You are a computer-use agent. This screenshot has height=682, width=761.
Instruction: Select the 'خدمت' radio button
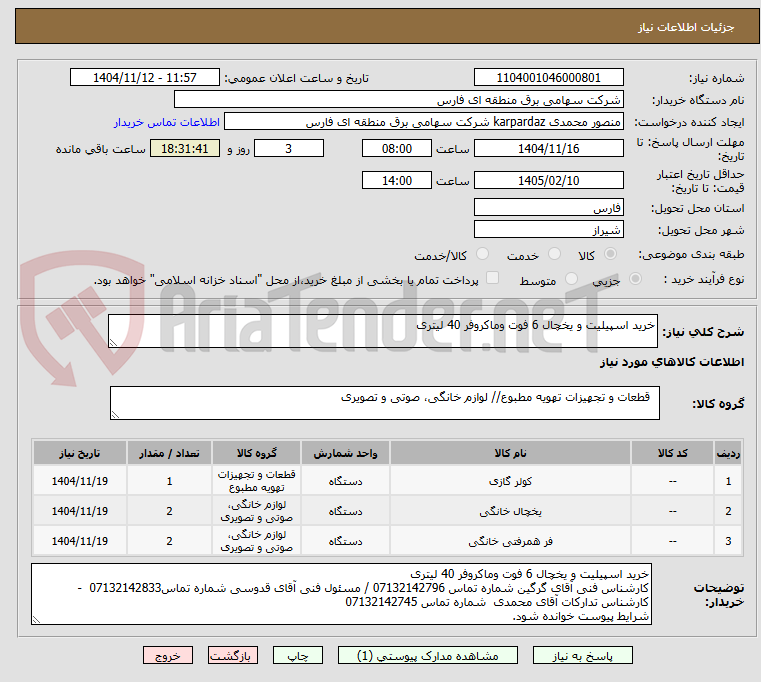pyautogui.click(x=554, y=254)
